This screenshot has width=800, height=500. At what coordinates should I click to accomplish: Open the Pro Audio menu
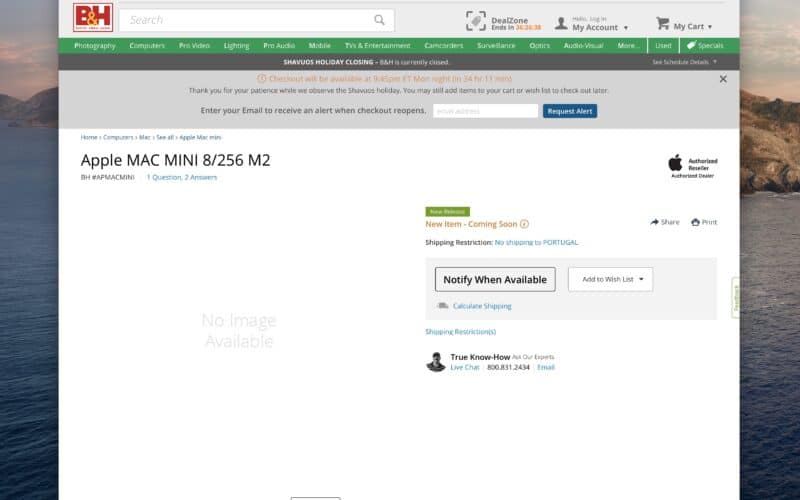tap(279, 45)
